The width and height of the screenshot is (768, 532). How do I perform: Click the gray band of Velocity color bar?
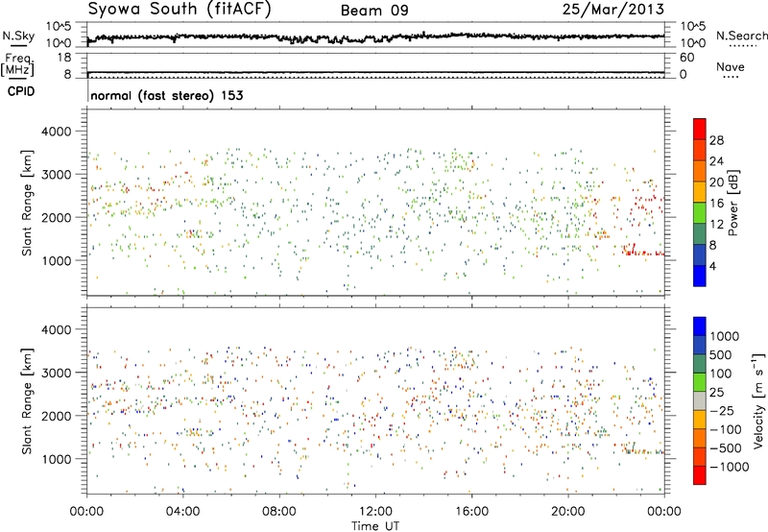700,401
